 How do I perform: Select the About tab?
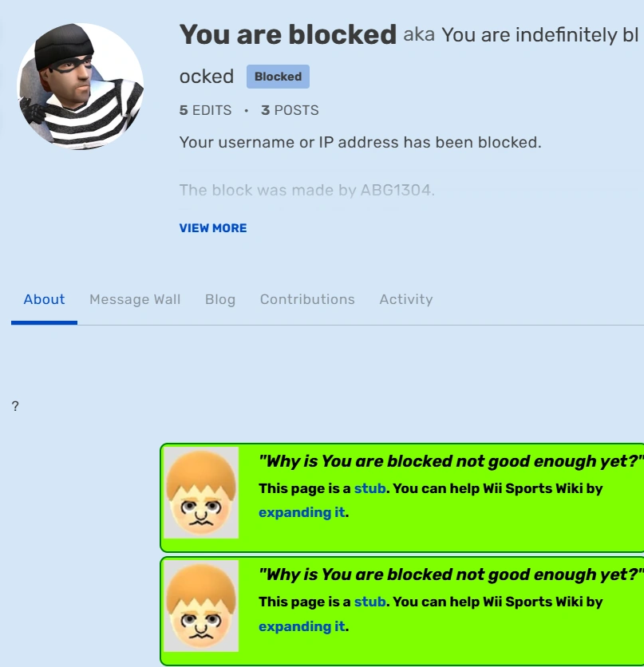coord(44,300)
